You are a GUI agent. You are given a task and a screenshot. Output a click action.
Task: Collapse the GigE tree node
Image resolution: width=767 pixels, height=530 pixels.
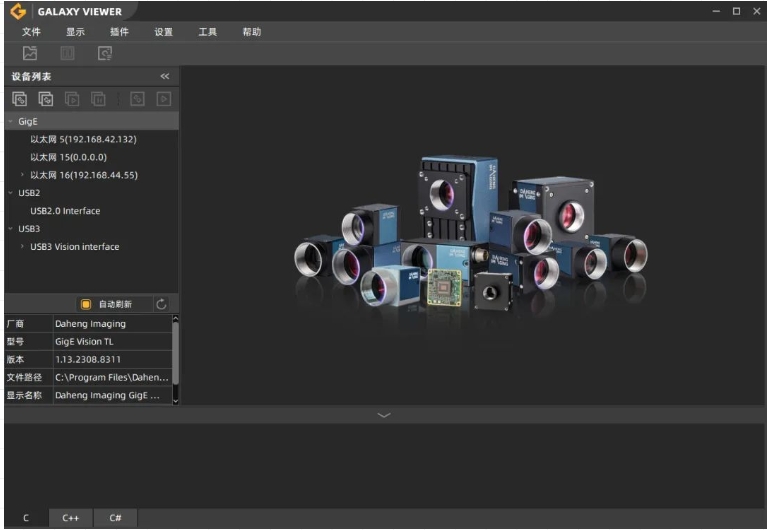10,121
